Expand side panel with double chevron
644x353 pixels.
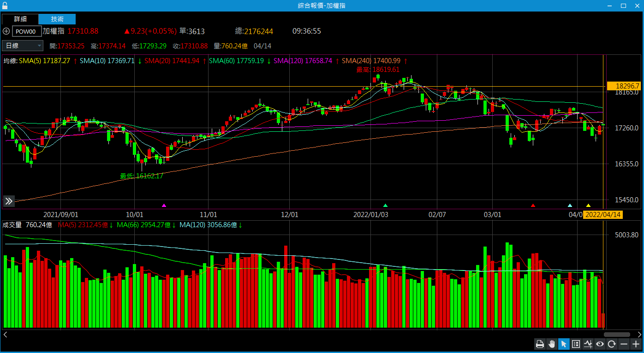coord(9,201)
